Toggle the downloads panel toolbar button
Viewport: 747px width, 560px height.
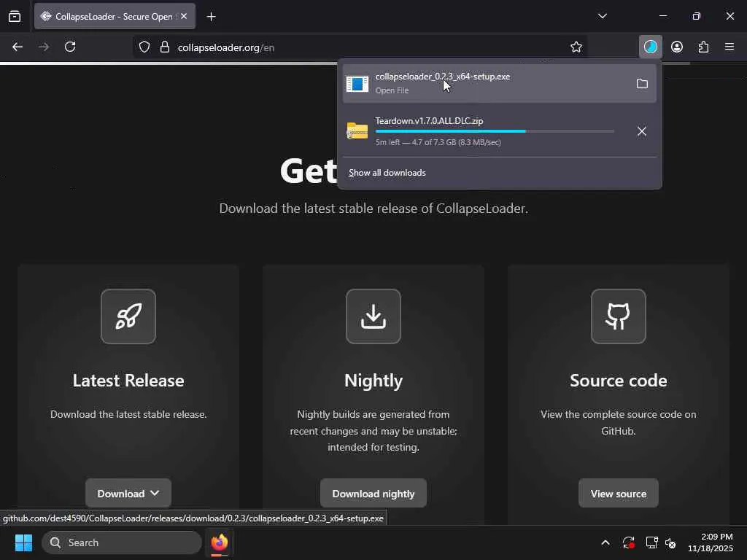tap(650, 47)
